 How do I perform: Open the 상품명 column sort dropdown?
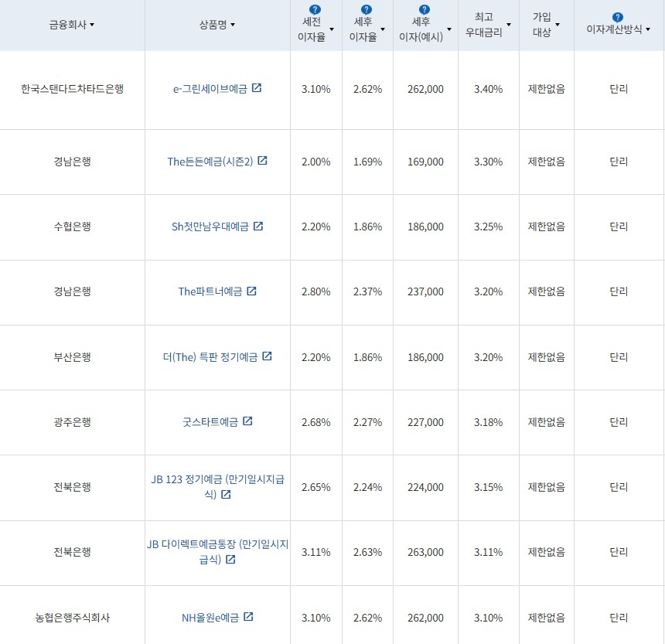[x=234, y=22]
